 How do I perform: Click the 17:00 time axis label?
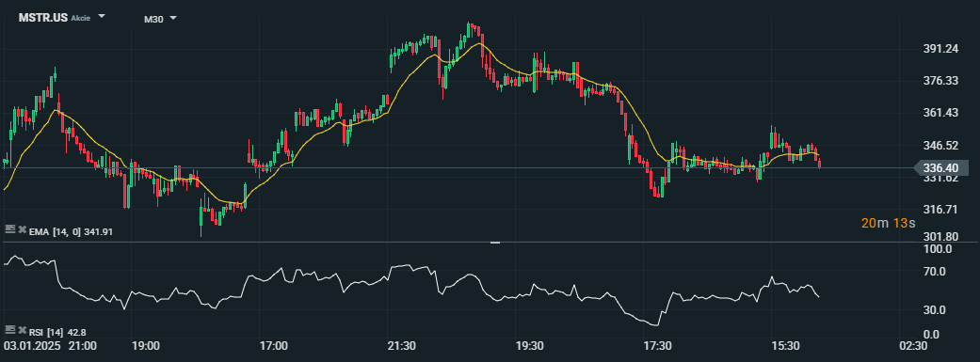coord(273,346)
